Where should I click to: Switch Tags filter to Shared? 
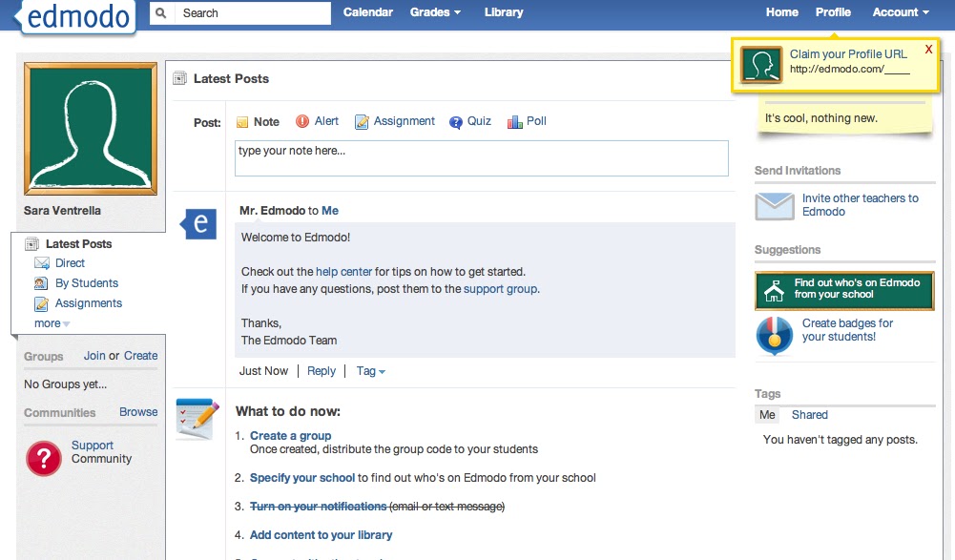[x=809, y=414]
